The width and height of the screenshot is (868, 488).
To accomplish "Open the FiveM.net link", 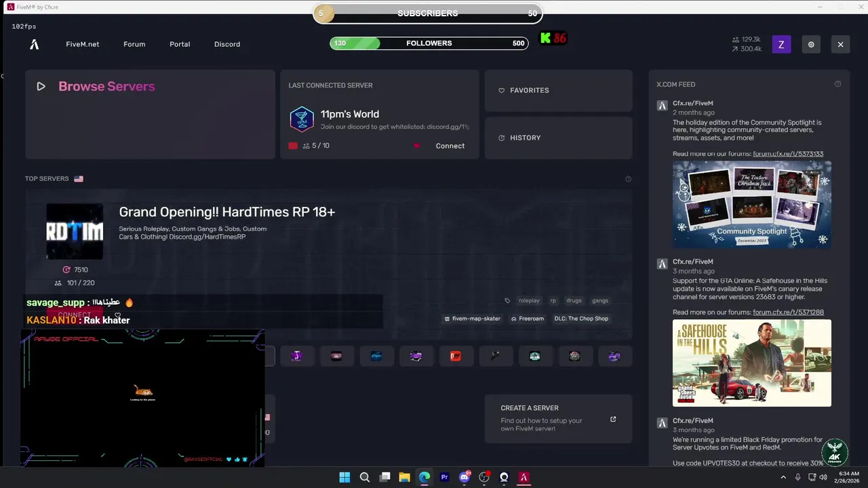I will point(82,44).
